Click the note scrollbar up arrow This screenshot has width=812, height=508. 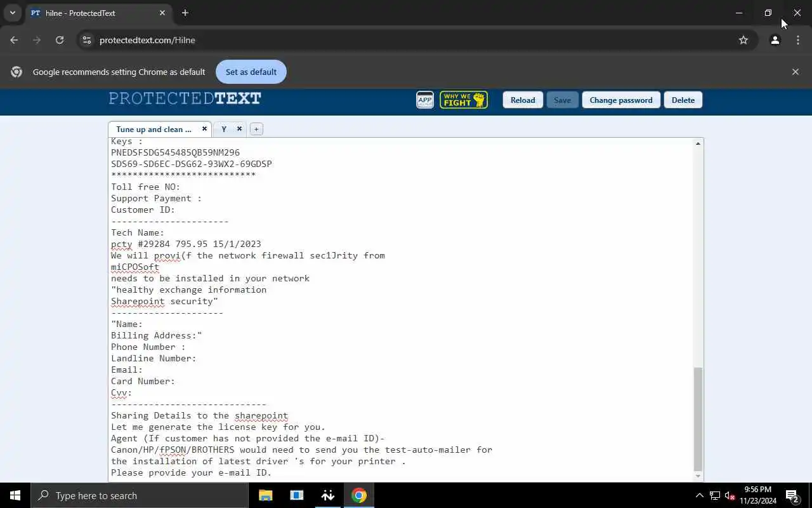(x=698, y=144)
